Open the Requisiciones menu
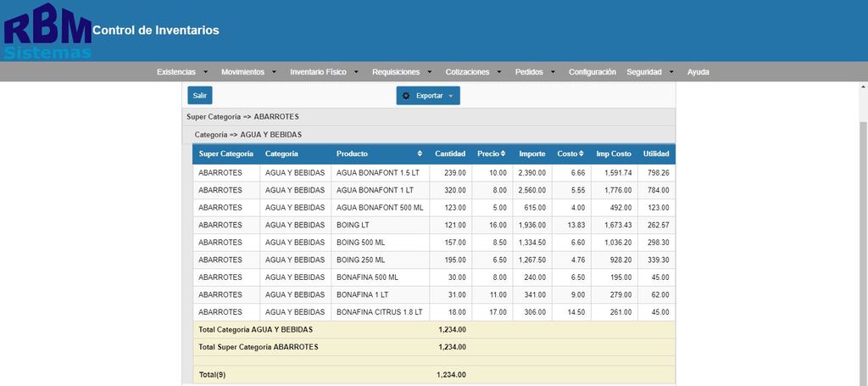The height and width of the screenshot is (386, 868). [396, 72]
